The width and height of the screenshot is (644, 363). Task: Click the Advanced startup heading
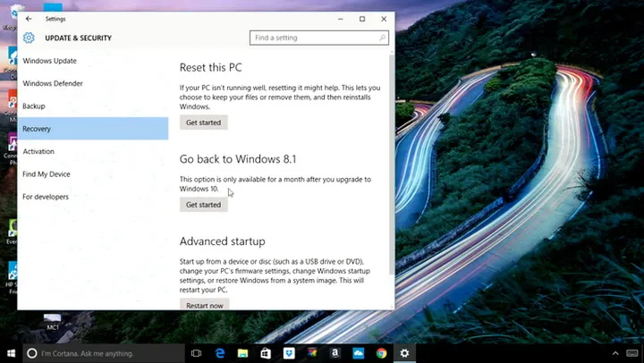click(222, 241)
